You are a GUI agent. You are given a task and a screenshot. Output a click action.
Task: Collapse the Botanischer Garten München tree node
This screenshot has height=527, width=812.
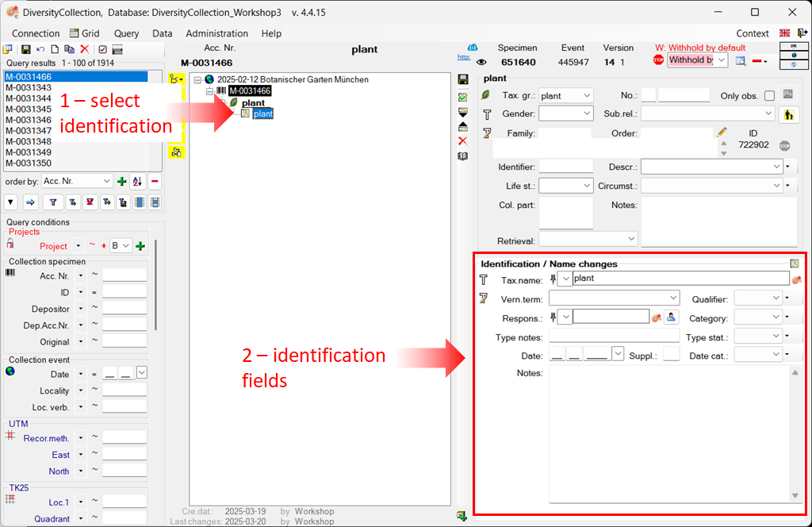197,79
